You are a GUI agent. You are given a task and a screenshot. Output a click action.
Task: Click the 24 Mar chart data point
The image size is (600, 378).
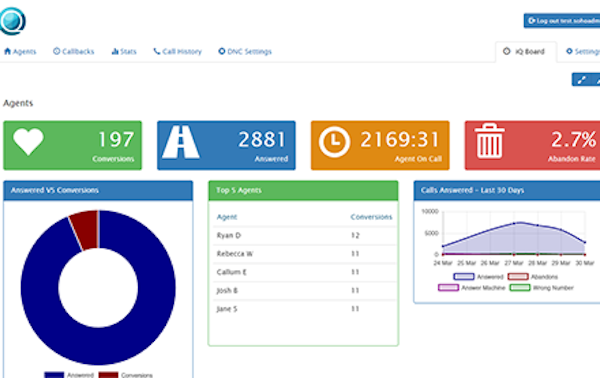tap(443, 246)
